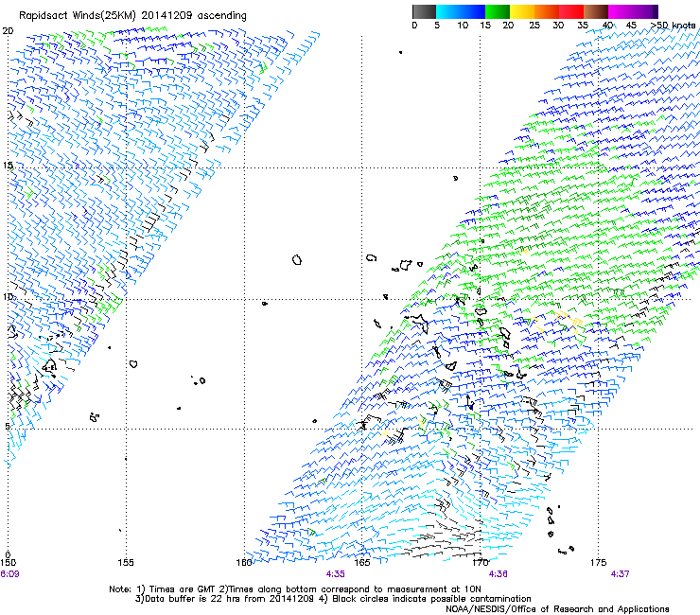Viewport: 700px width, 615px height.
Task: Click the note line '3)Data buffer is 22 hrs'
Action: 334,599
